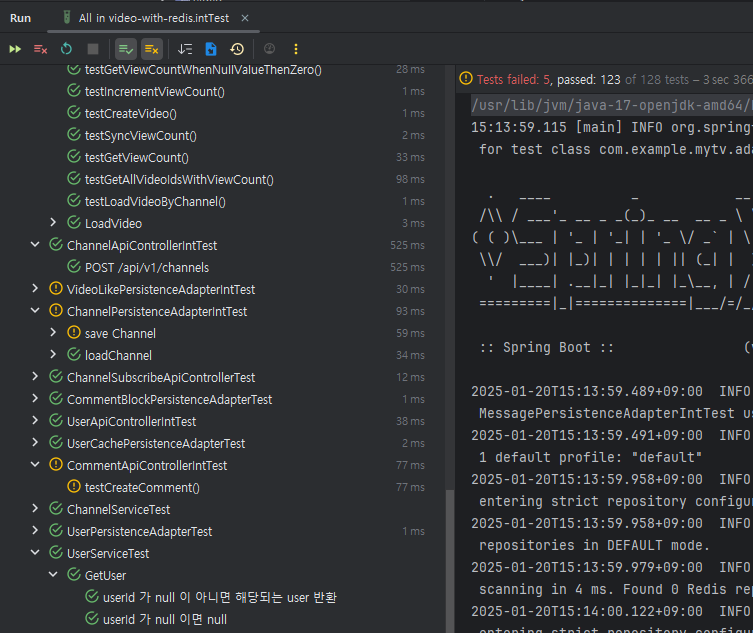
Task: Click the Rerun failed tests icon
Action: click(x=40, y=49)
